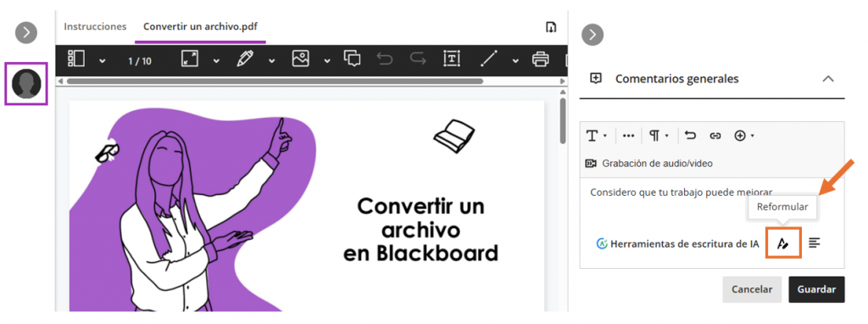
Task: Open the text style T dropdown
Action: [597, 136]
